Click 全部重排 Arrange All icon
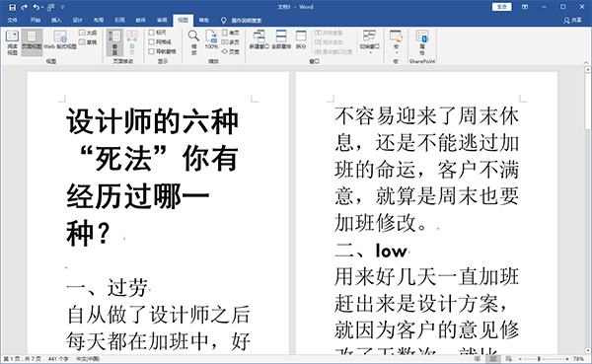This screenshot has height=364, width=592. 281,39
